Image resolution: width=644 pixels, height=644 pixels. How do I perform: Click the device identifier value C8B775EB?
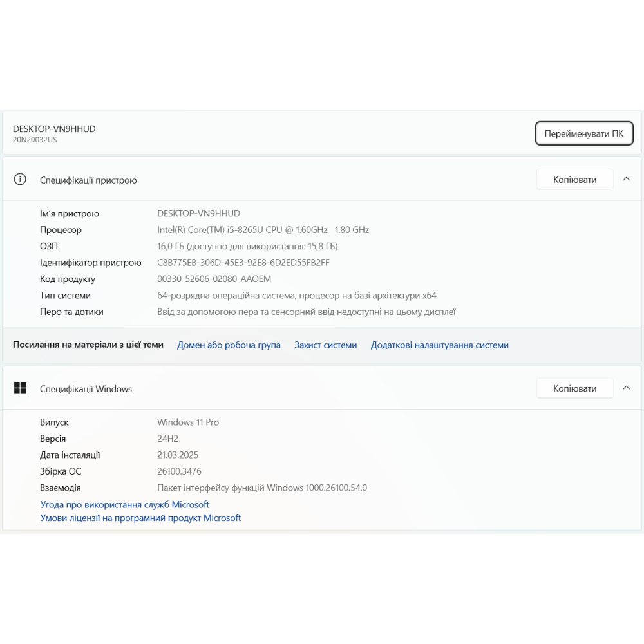coord(243,263)
